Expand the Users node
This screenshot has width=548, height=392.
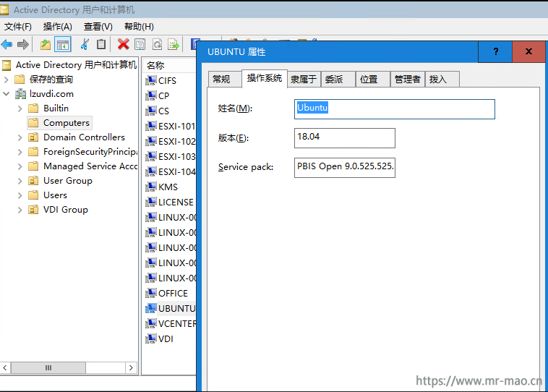tap(20, 195)
